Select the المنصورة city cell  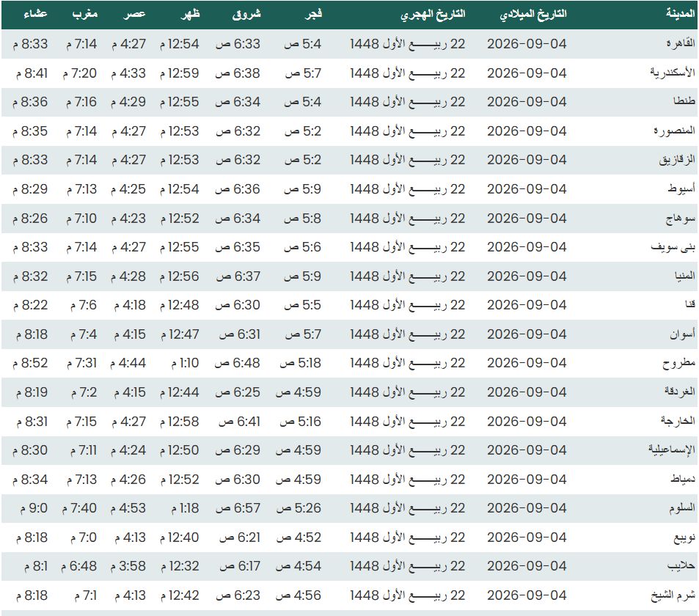(x=676, y=131)
